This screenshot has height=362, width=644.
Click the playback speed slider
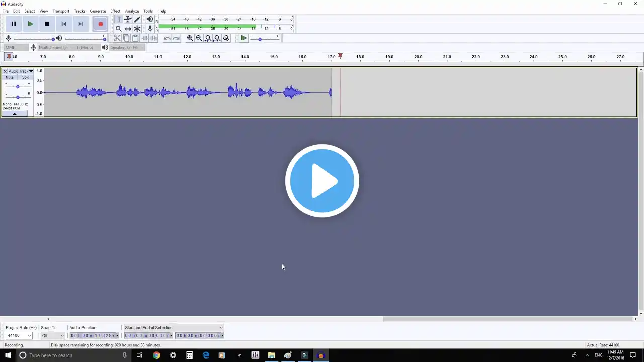[x=265, y=38]
